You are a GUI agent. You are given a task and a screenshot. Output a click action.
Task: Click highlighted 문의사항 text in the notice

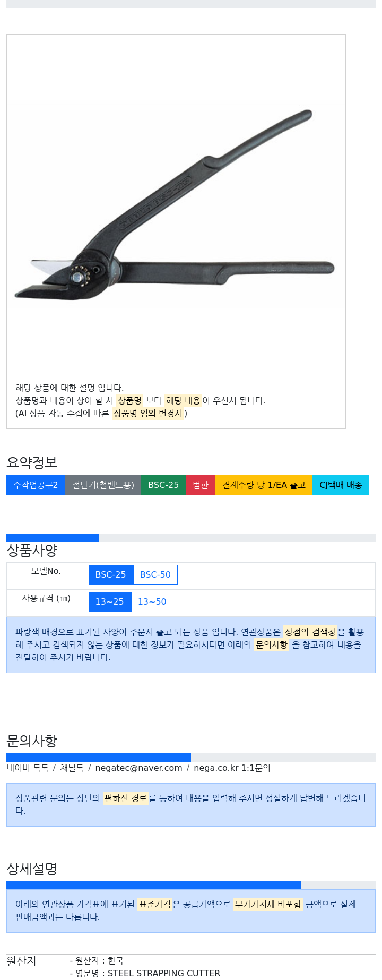271,645
